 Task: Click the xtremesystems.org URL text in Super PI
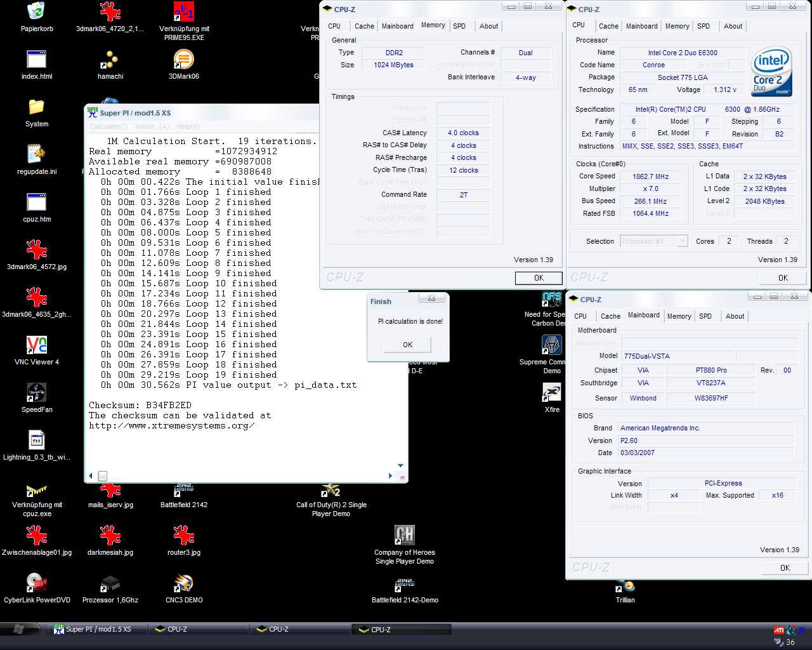[172, 425]
